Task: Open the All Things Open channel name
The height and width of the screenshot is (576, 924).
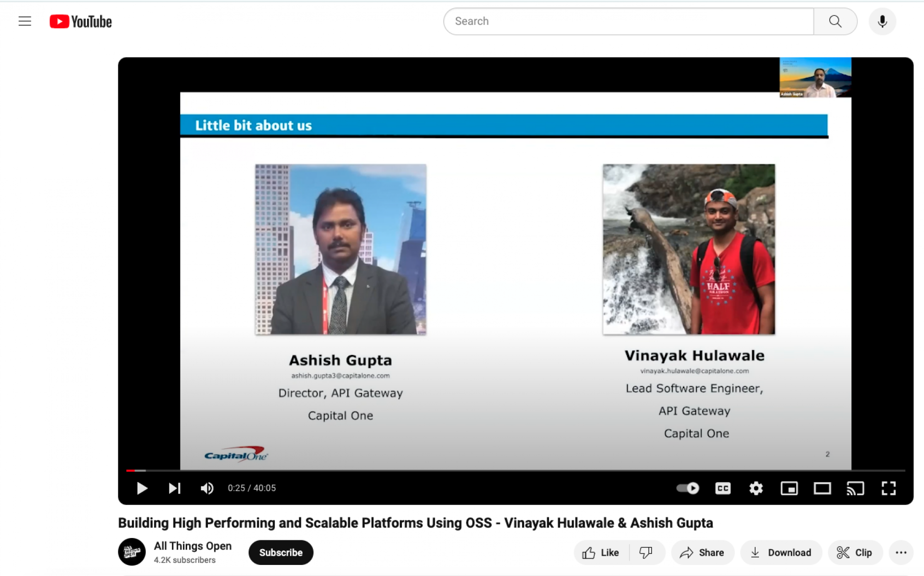Action: coord(192,546)
